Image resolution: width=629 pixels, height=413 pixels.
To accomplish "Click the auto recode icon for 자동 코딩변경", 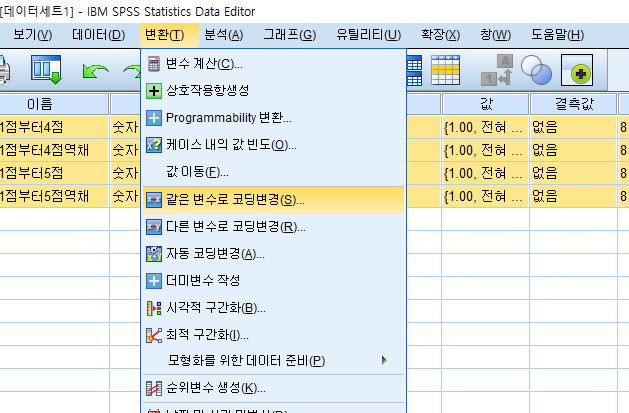I will pos(154,254).
